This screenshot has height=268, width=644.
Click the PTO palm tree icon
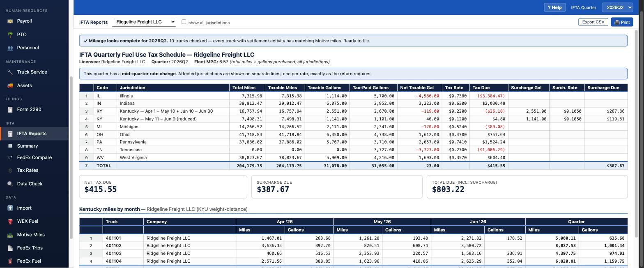point(10,35)
